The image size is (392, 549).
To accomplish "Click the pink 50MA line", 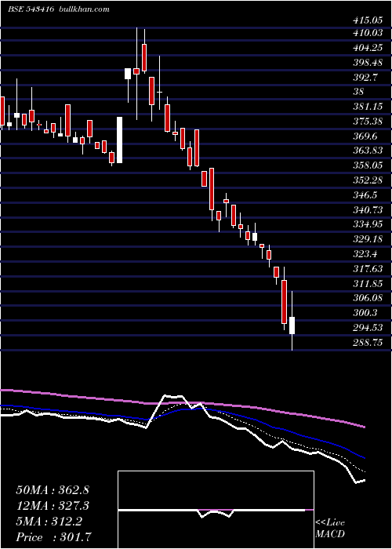I will (182, 403).
